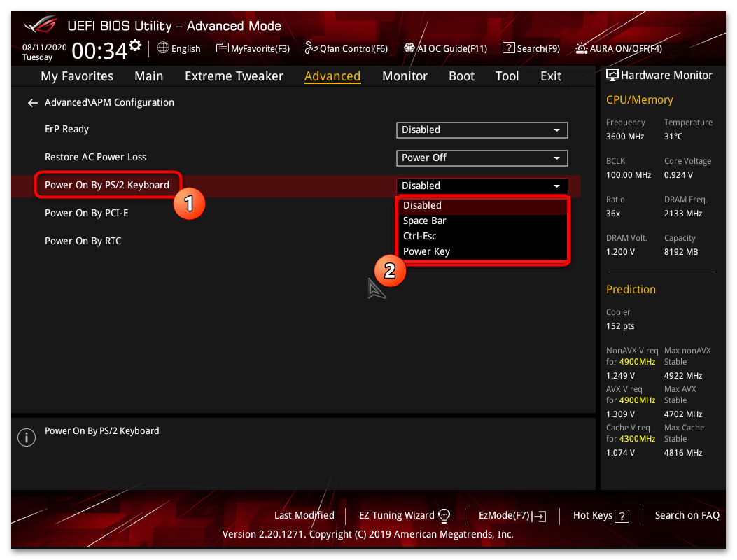Open Restore AC Power Loss dropdown
This screenshot has height=560, width=737.
[x=482, y=158]
